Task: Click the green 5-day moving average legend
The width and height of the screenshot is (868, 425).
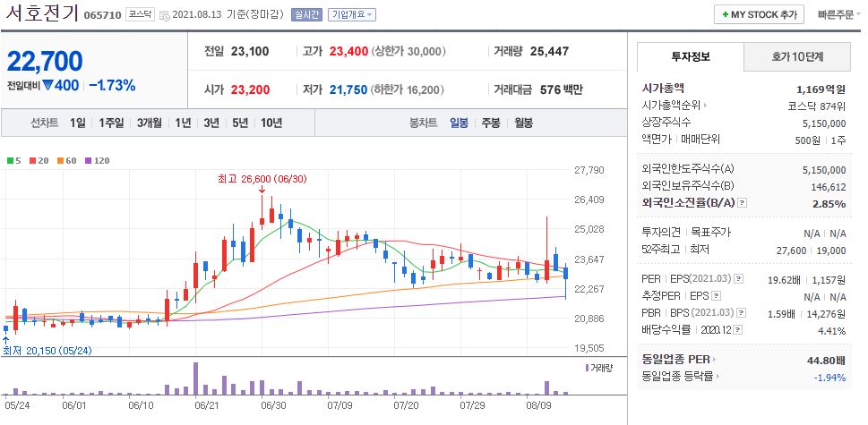Action: coord(13,161)
